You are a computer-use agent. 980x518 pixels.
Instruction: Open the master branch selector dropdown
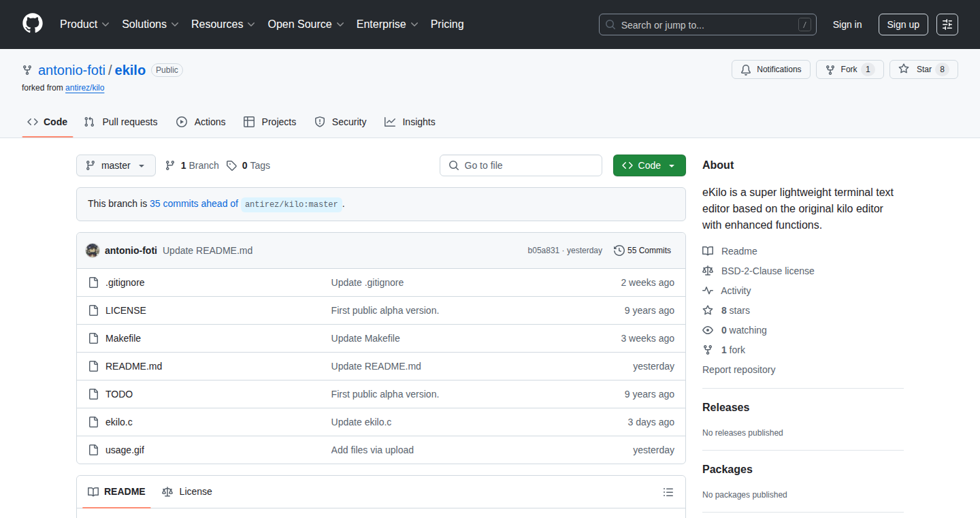click(116, 165)
